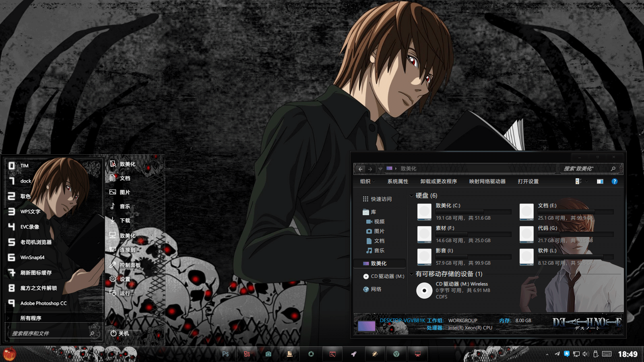Click the 搜索"致美化" search field
This screenshot has width=644, height=362.
point(590,169)
